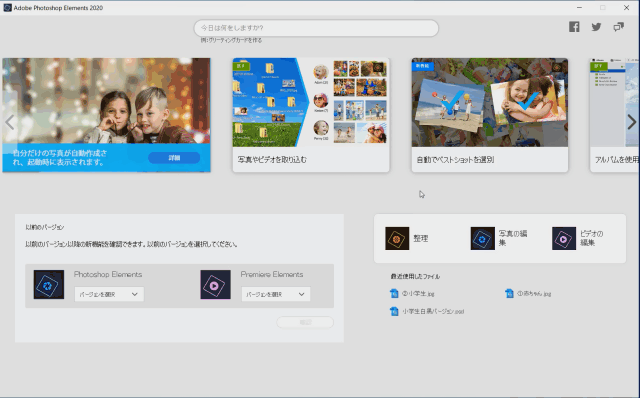
Task: Open the Facebook share icon
Action: pos(574,27)
